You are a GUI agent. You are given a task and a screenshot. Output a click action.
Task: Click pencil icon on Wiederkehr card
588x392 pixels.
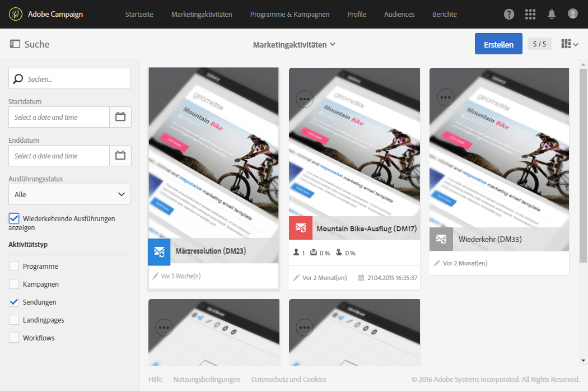point(436,263)
